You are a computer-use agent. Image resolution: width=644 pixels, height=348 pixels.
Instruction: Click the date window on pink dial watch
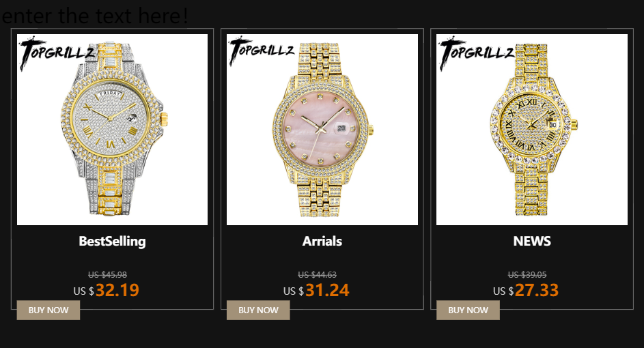341,128
